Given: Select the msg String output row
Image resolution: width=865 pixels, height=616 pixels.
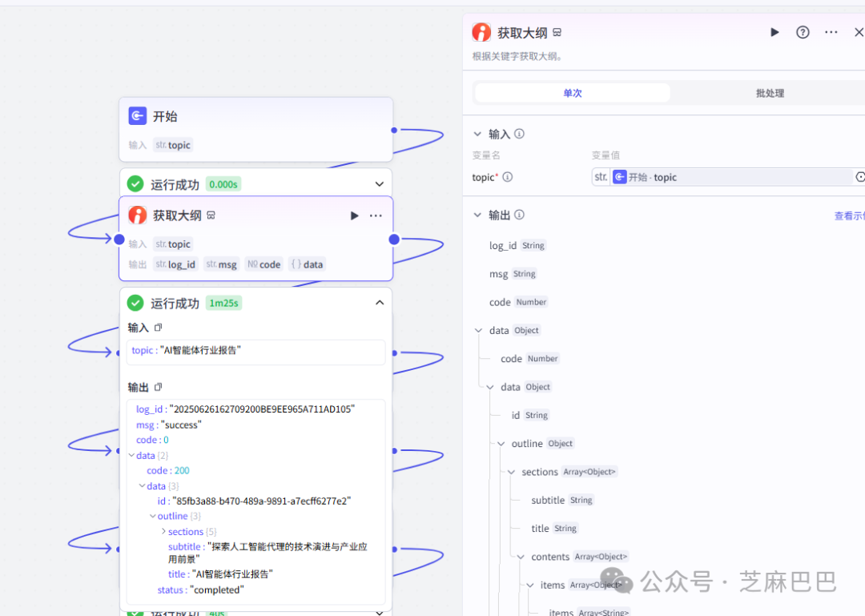Looking at the screenshot, I should point(513,274).
